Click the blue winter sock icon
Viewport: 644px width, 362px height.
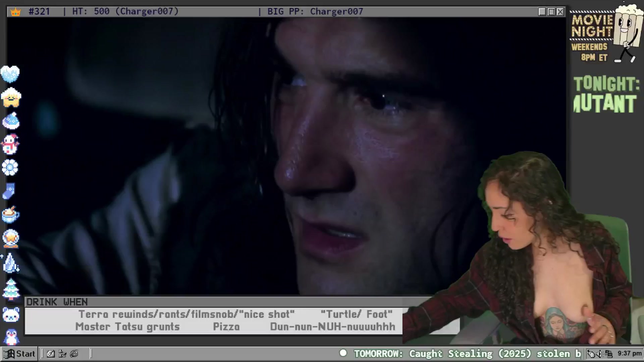[x=9, y=191]
